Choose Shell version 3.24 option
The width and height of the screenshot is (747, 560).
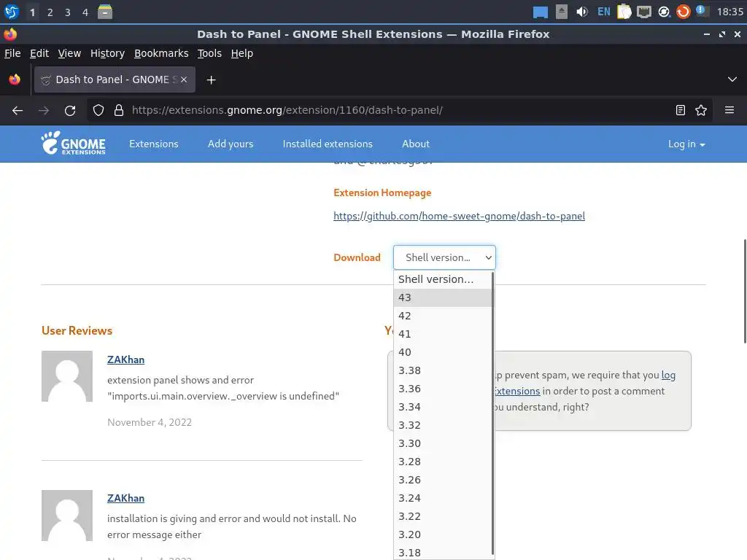click(x=443, y=498)
